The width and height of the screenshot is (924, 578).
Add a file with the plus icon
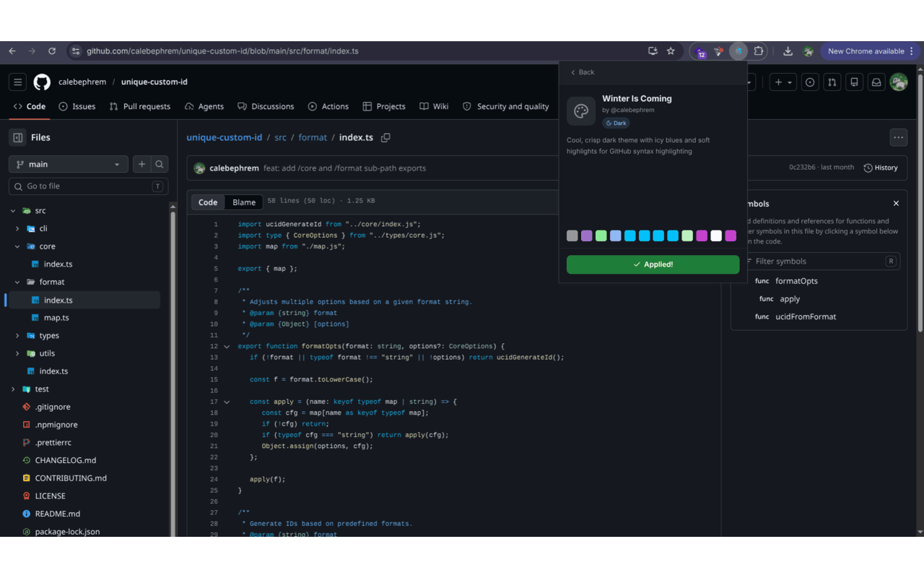tap(142, 164)
